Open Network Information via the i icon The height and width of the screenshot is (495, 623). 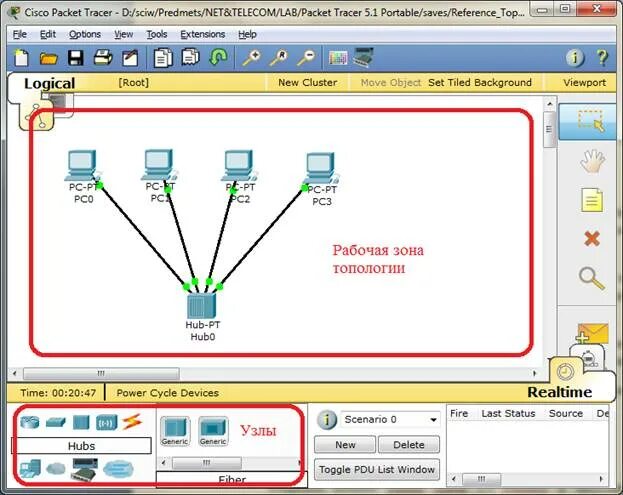point(575,58)
